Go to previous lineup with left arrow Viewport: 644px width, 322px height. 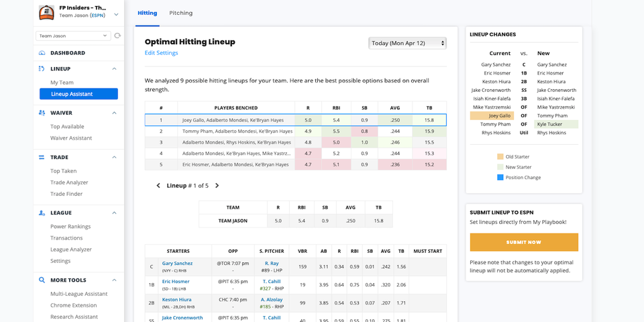tap(158, 186)
